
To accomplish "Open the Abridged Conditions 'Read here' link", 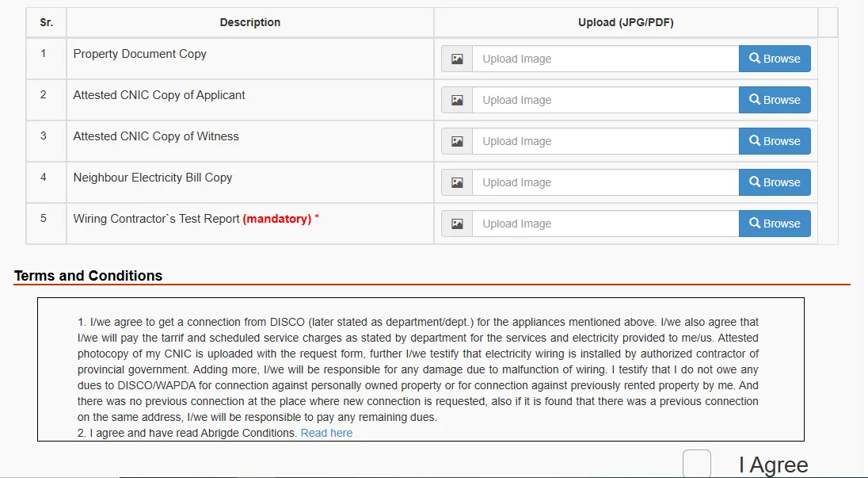I will tap(326, 433).
